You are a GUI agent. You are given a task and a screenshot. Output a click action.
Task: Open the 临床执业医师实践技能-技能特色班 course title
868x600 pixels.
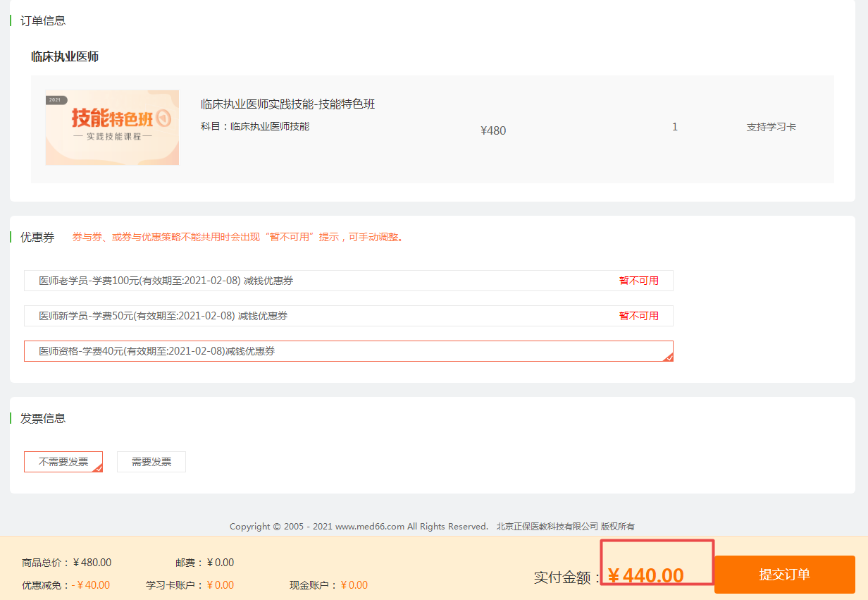287,104
